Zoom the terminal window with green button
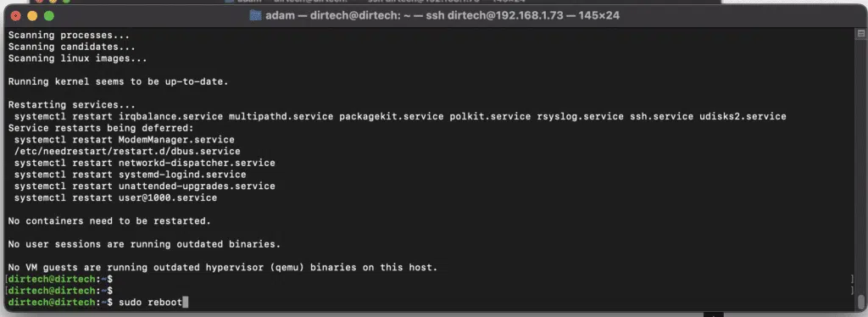The width and height of the screenshot is (868, 317). click(x=48, y=16)
